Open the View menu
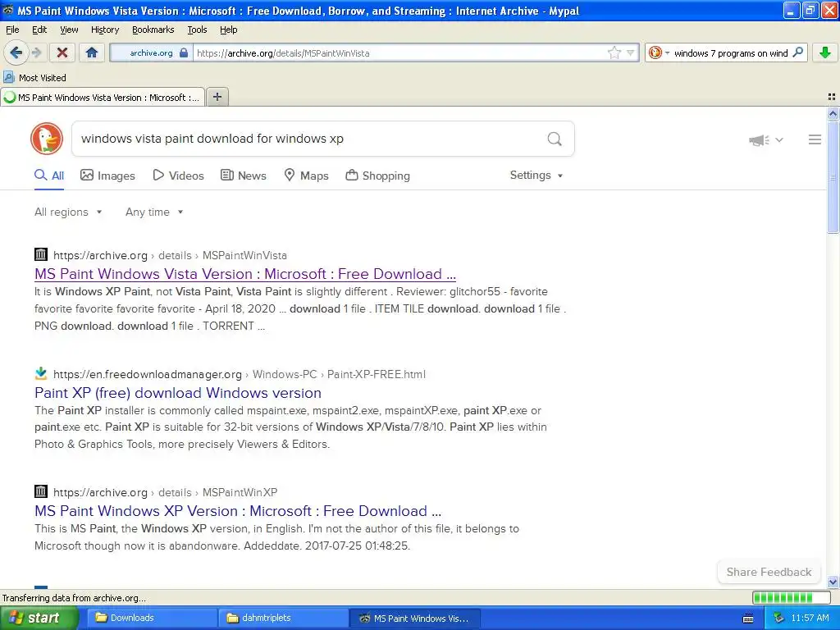This screenshot has width=840, height=630. click(x=69, y=30)
